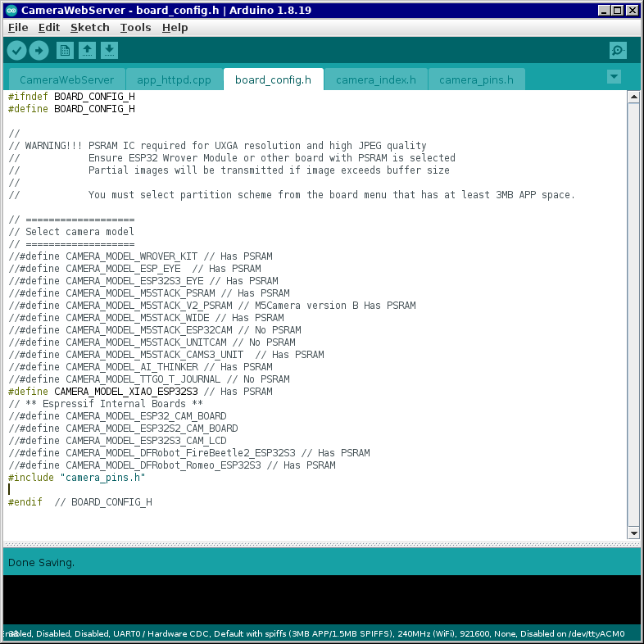Click the Open sketch up-arrow icon

(x=87, y=51)
